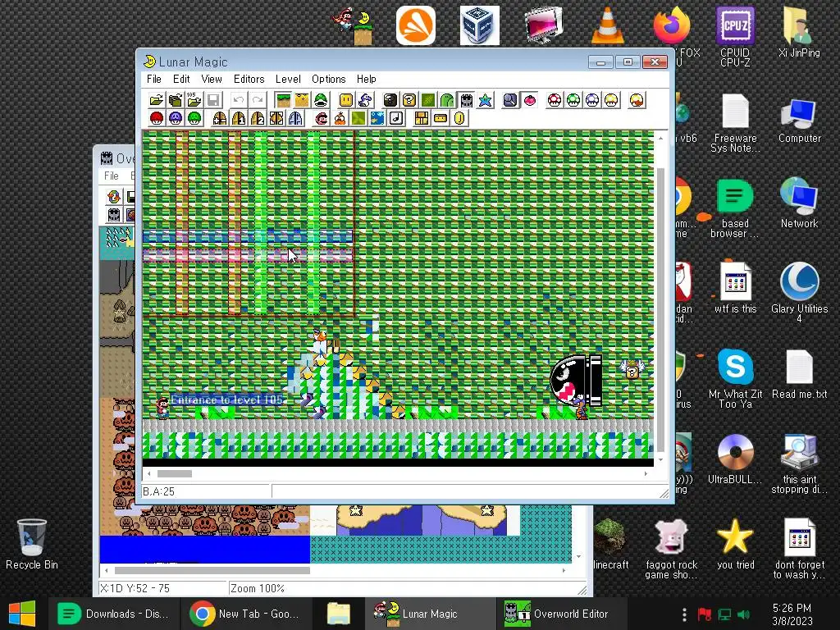Click the underwater fish background icon
The image size is (840, 630).
(377, 118)
